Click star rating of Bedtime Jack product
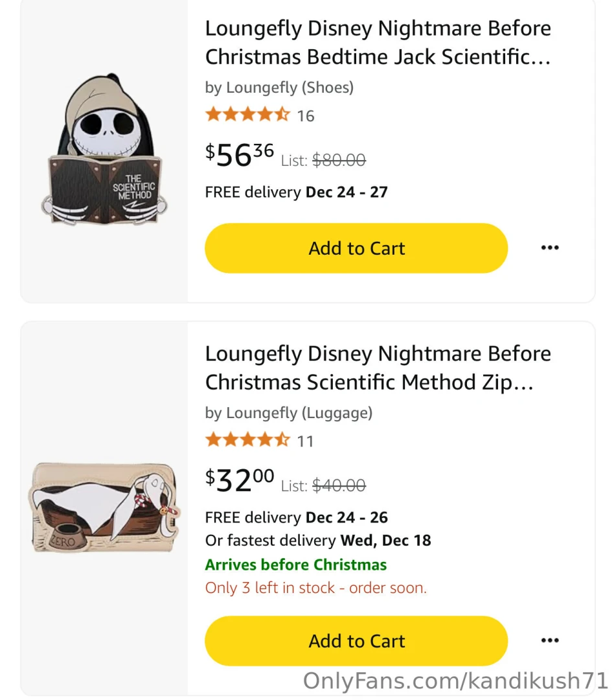This screenshot has width=616, height=700. tap(247, 115)
